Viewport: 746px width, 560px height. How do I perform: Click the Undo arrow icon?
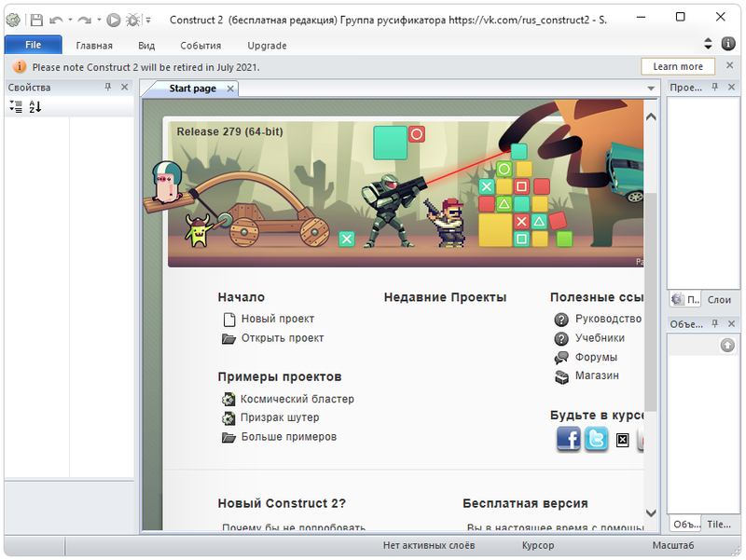[56, 20]
